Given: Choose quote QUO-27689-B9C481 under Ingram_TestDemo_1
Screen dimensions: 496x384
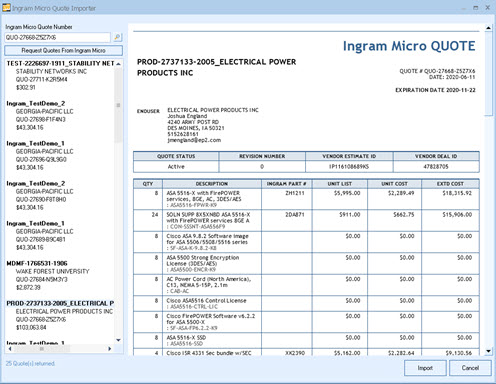Looking at the screenshot, I should tap(41, 239).
